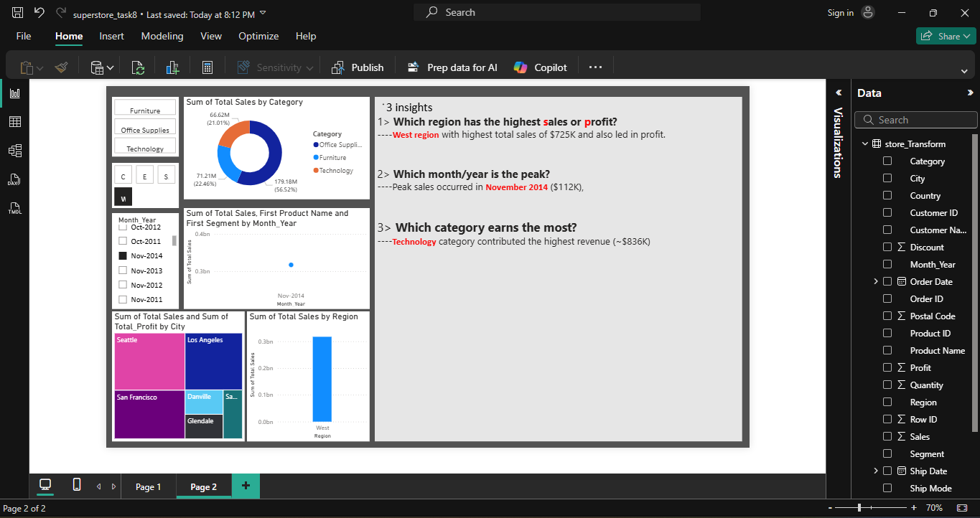Tick Nov-2013 in Month_Year slicer

123,270
